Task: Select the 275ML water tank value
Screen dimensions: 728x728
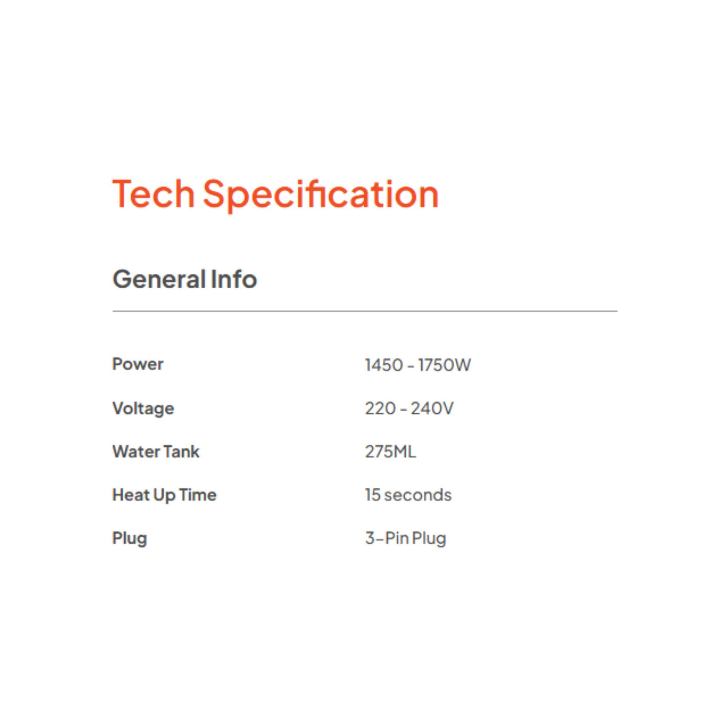Action: pyautogui.click(x=390, y=451)
